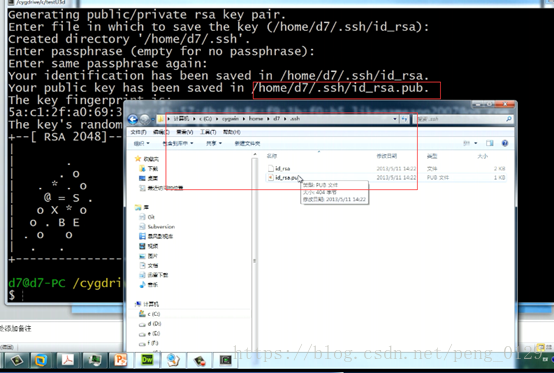Sort files by the Type column header
554x373 pixels.
[432, 156]
